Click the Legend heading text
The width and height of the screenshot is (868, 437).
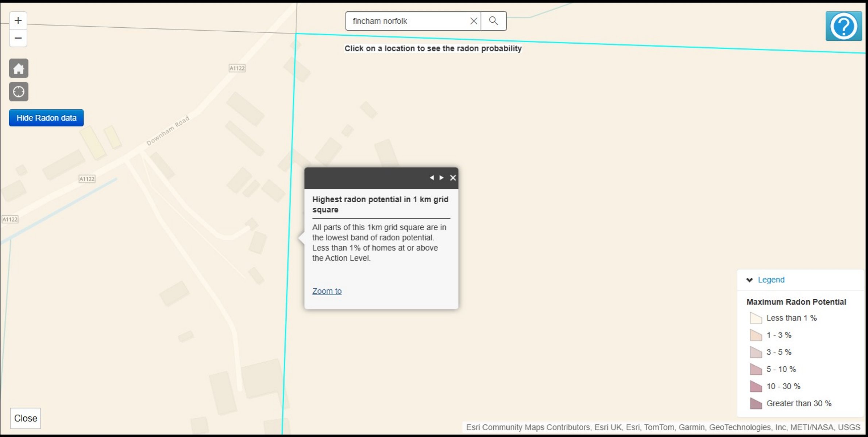tap(771, 280)
